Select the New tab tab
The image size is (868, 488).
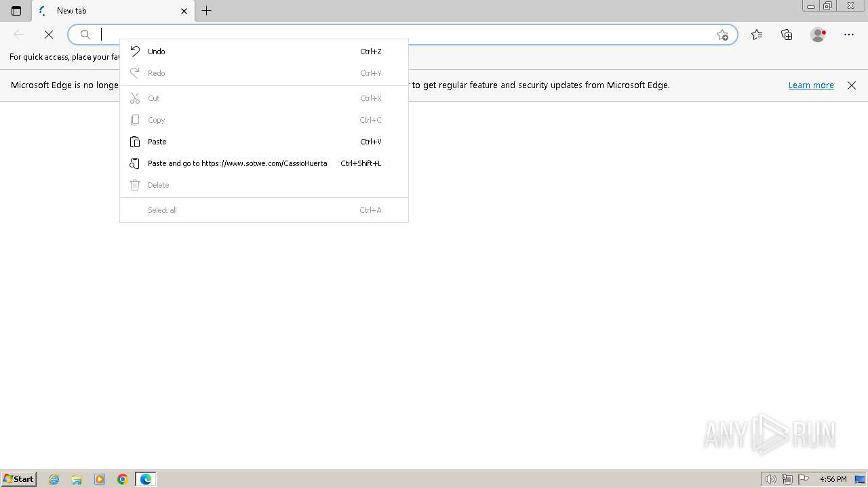pos(113,11)
